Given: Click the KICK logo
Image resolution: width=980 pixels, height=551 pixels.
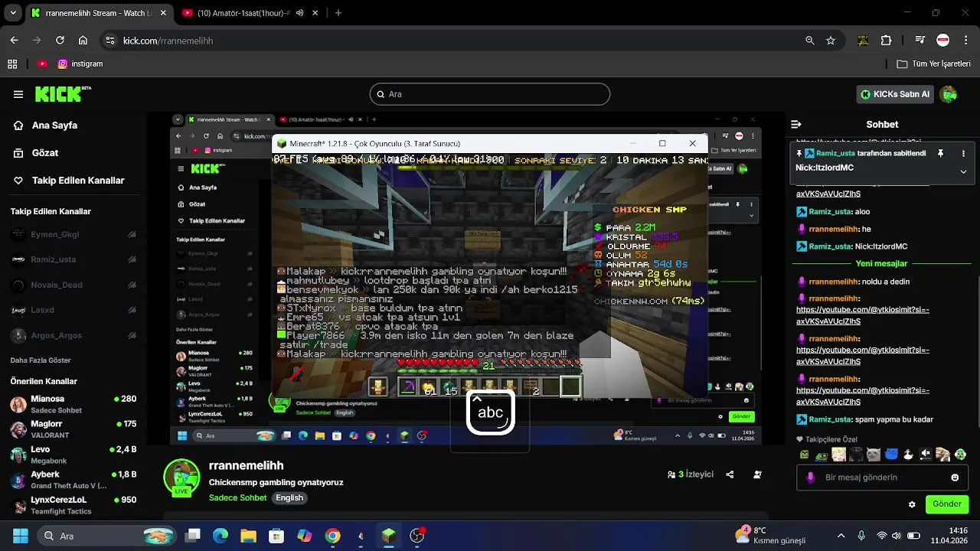Looking at the screenshot, I should pos(63,94).
